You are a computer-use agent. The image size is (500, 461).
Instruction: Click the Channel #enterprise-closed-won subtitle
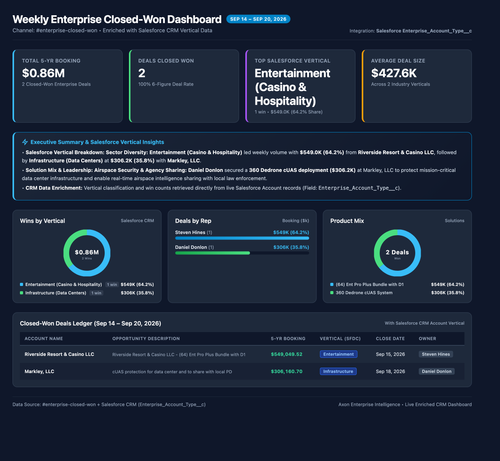[x=112, y=30]
